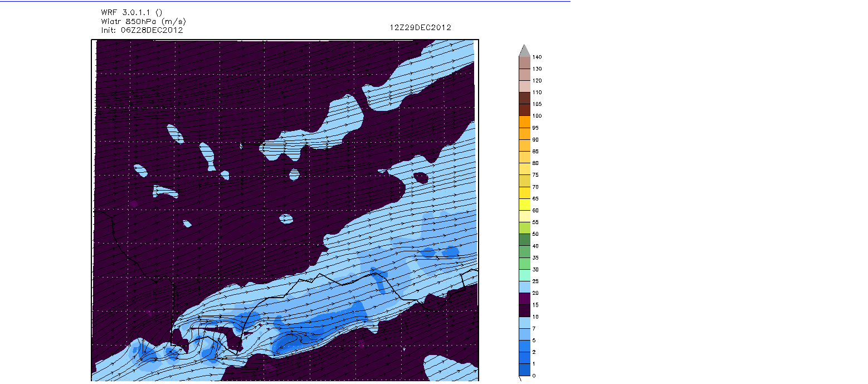Viewport: 868px width, 384px height.
Task: Click the small dark oval inside the light-blue band
Action: [x=421, y=178]
